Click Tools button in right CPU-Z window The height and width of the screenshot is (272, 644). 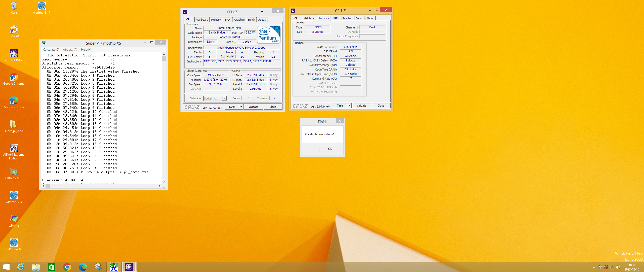(340, 106)
